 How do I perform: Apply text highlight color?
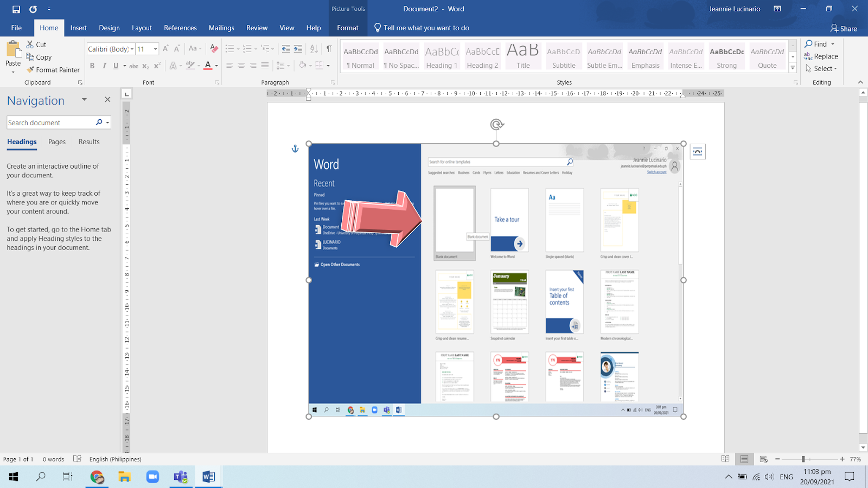point(190,66)
